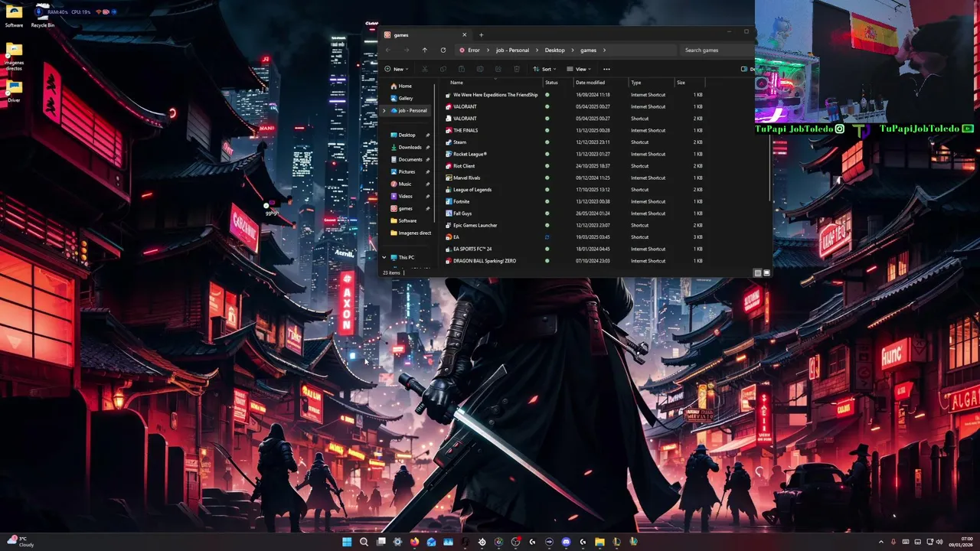
Task: Select the Imagenes directos desktop folder
Action: coord(14,57)
